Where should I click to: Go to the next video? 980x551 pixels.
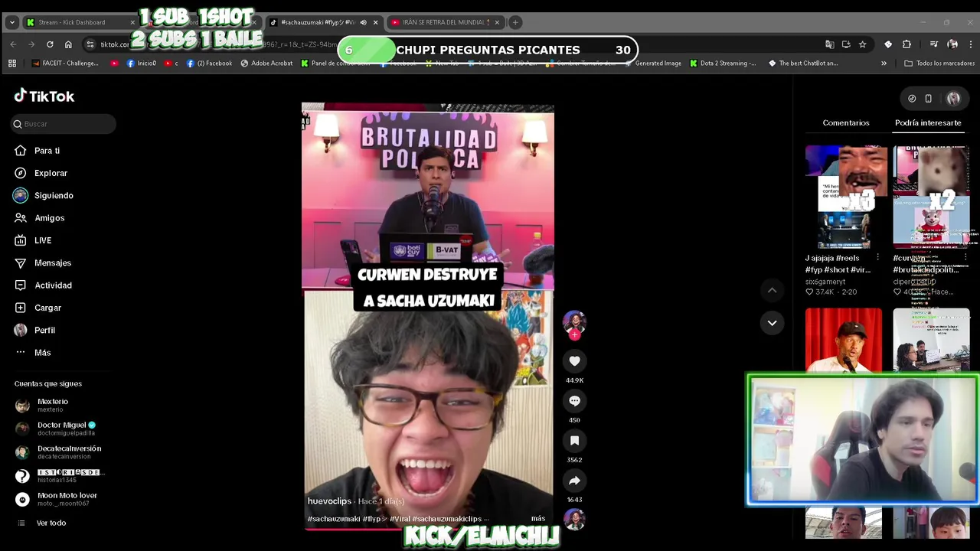(772, 323)
